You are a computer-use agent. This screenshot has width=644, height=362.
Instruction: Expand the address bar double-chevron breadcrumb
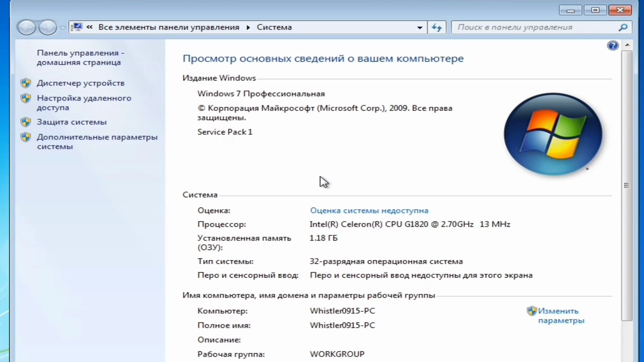point(89,27)
